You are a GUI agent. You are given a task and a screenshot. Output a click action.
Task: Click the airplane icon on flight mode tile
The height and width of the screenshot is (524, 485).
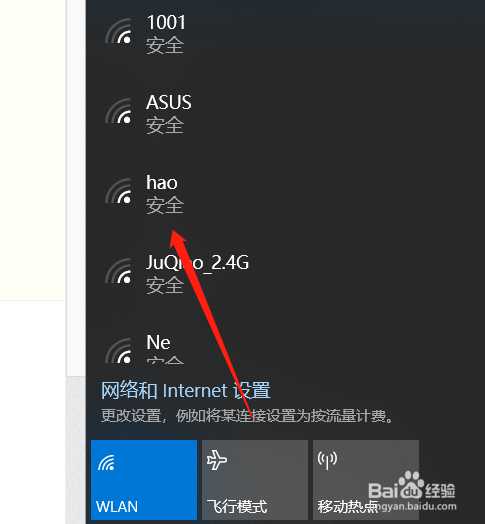pyautogui.click(x=217, y=460)
